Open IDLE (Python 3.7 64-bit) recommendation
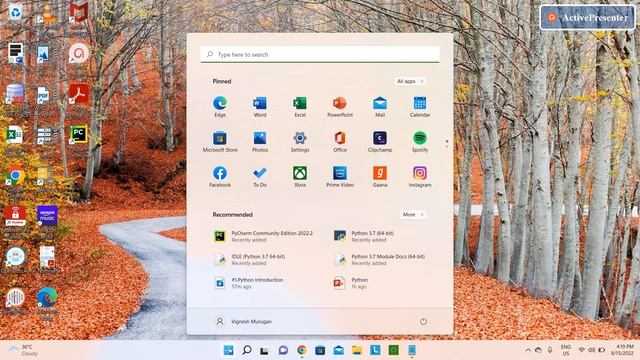This screenshot has width=640, height=360. coord(250,260)
